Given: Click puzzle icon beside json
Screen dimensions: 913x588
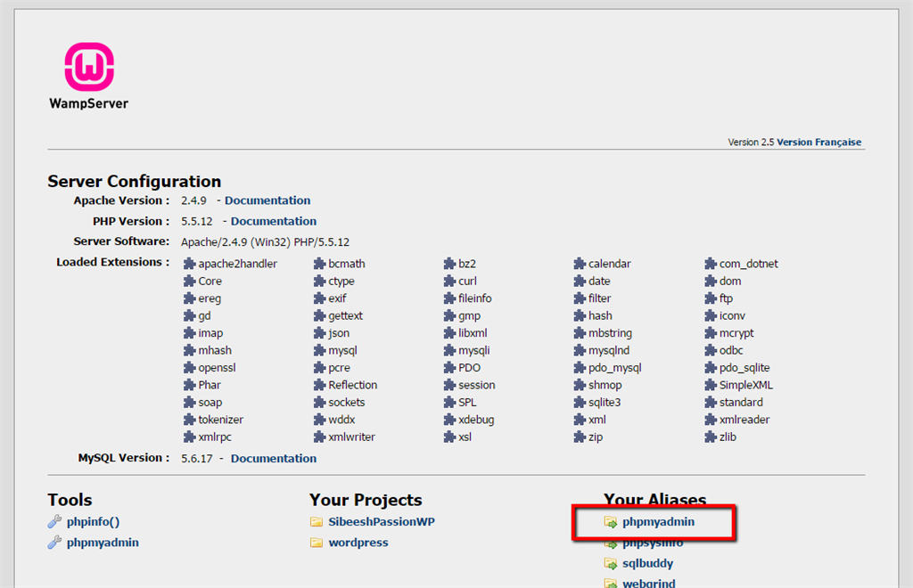Looking at the screenshot, I should (319, 333).
